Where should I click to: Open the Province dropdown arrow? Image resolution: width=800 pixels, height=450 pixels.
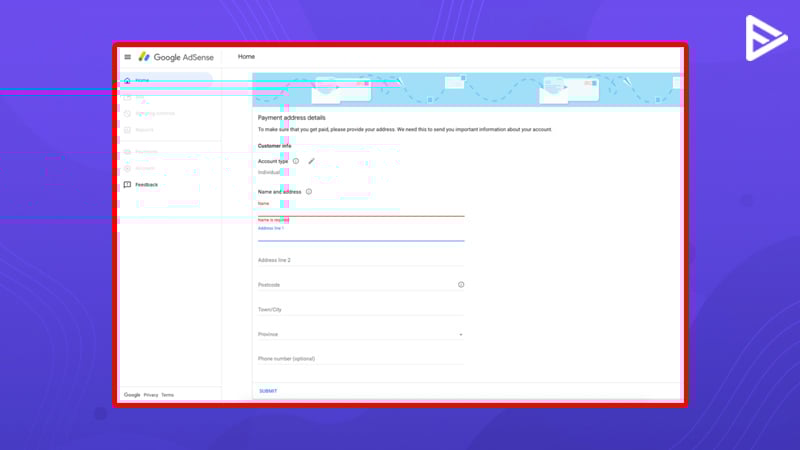461,335
